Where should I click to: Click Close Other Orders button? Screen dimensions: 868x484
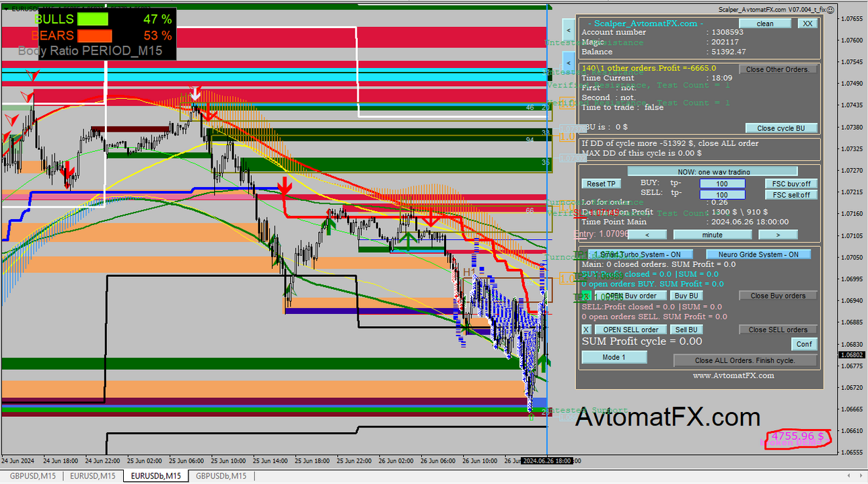pyautogui.click(x=778, y=69)
